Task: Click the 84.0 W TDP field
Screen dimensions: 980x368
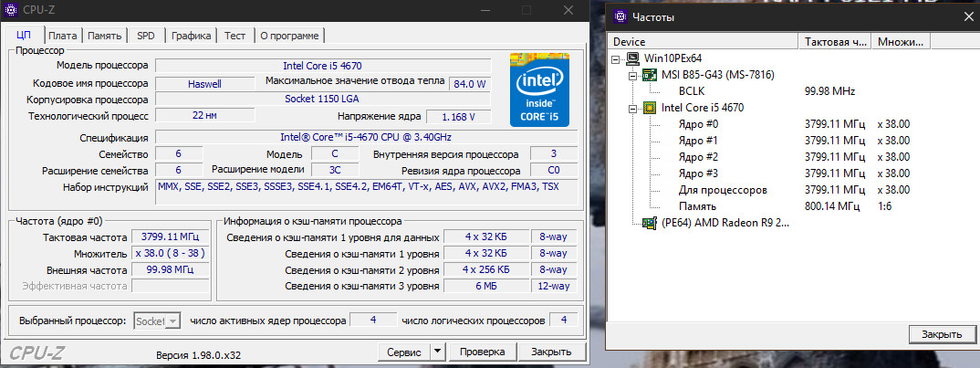Action: (469, 83)
